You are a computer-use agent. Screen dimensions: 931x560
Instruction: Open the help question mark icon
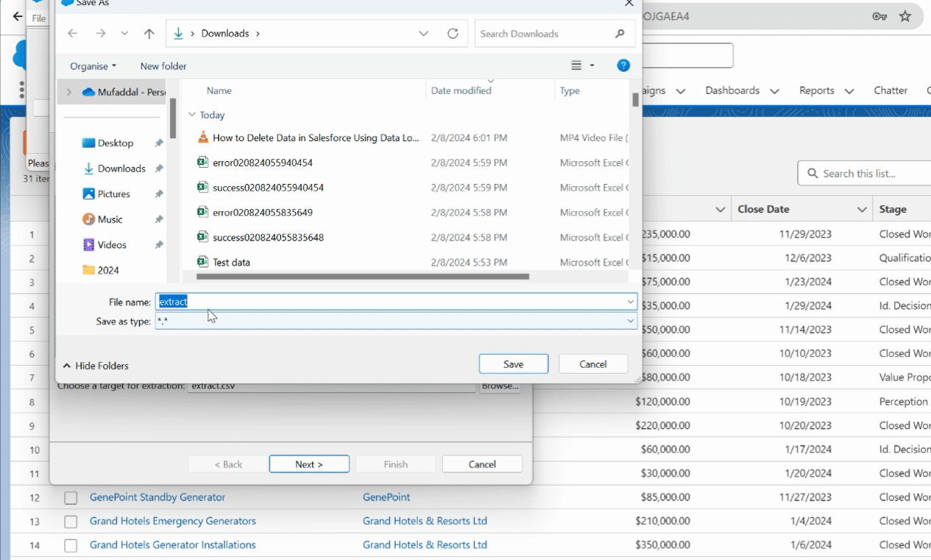[x=623, y=65]
